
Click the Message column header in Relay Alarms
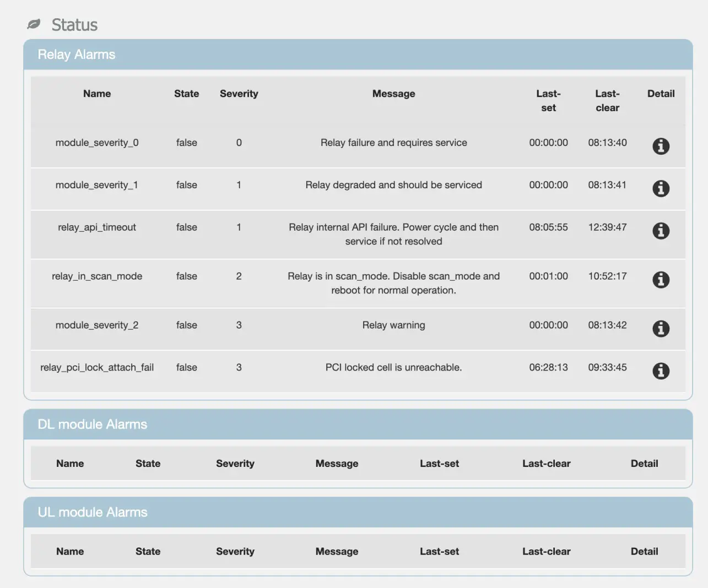pyautogui.click(x=394, y=94)
